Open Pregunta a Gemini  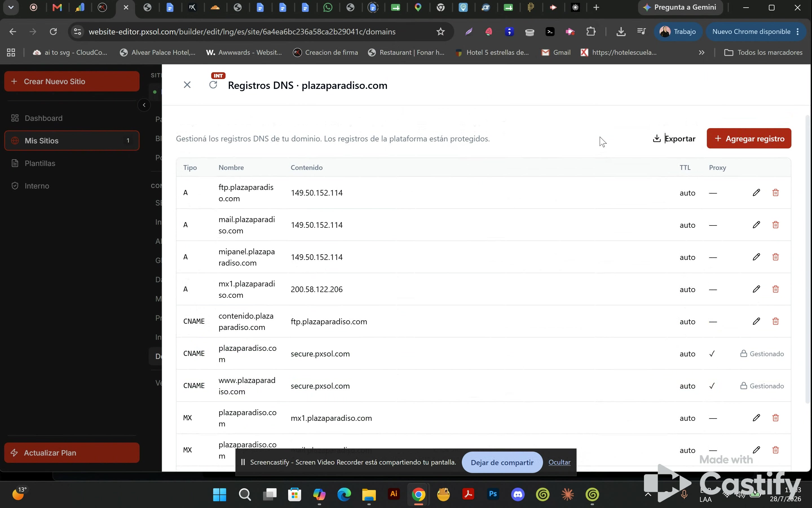(x=680, y=7)
